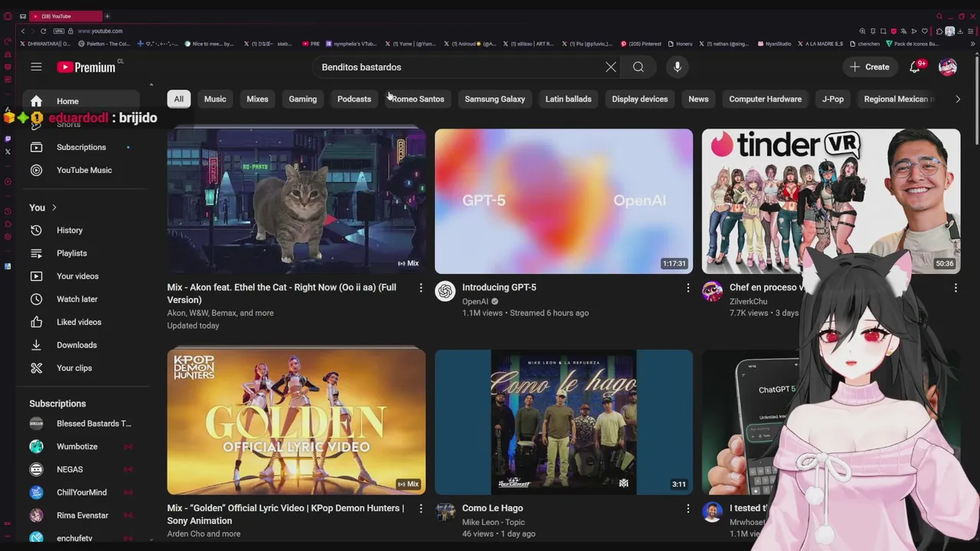Open the History icon in sidebar

coord(36,230)
